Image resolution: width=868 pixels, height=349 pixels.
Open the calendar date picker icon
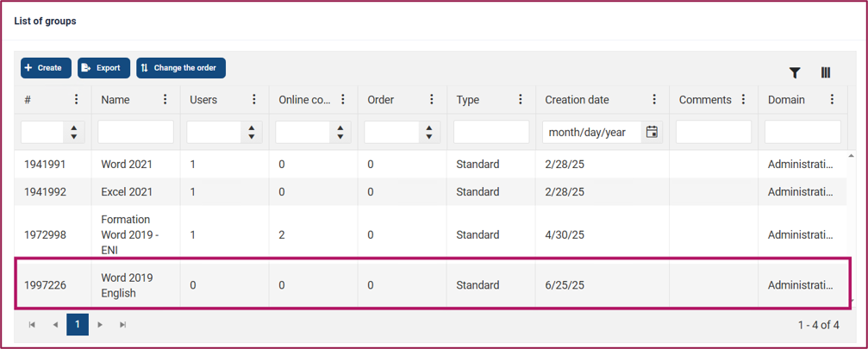click(653, 132)
